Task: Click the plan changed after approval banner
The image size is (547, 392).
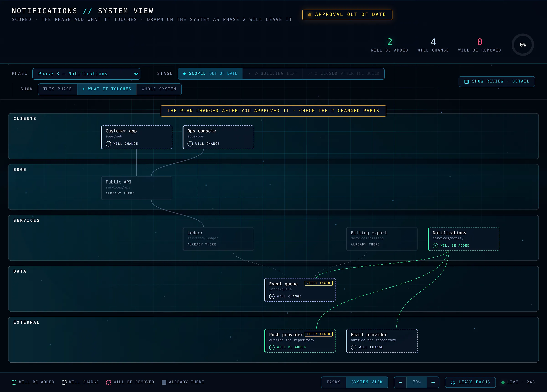Action: (273, 111)
